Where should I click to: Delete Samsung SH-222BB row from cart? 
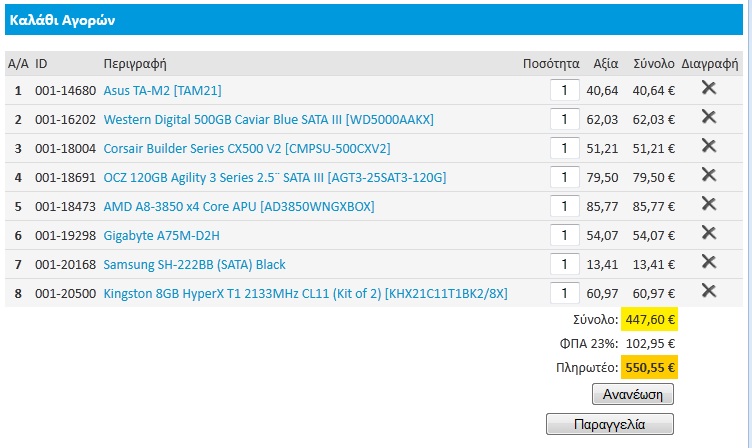(709, 262)
